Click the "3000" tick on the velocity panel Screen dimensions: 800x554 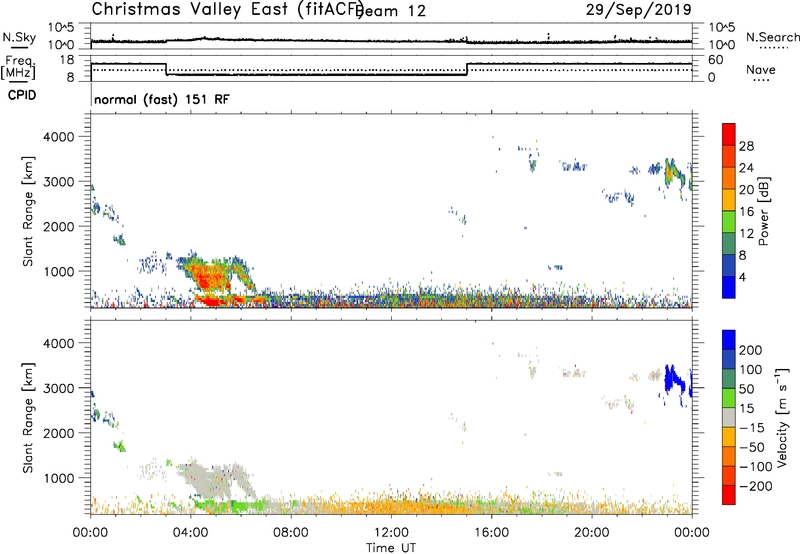coord(58,388)
